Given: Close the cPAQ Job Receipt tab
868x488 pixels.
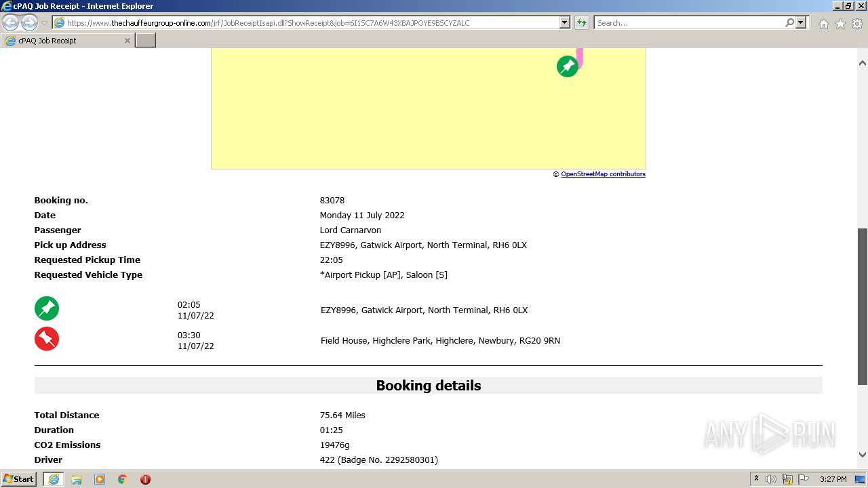Looking at the screenshot, I should (127, 41).
